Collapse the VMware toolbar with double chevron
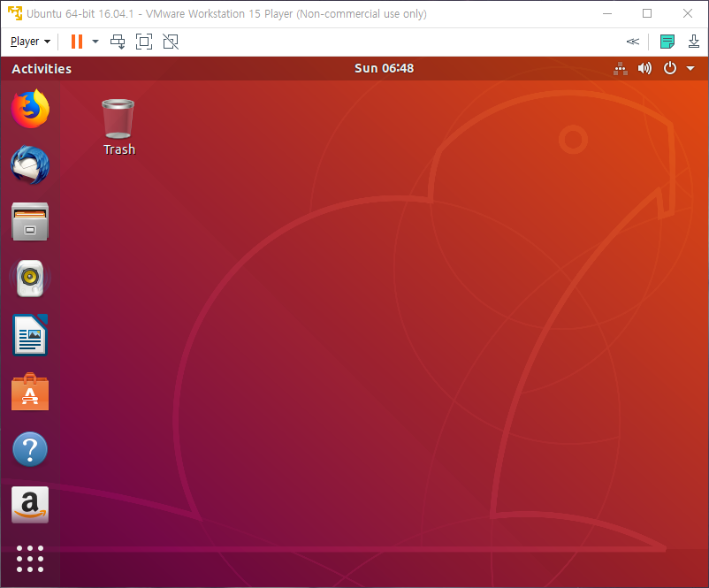 point(633,42)
